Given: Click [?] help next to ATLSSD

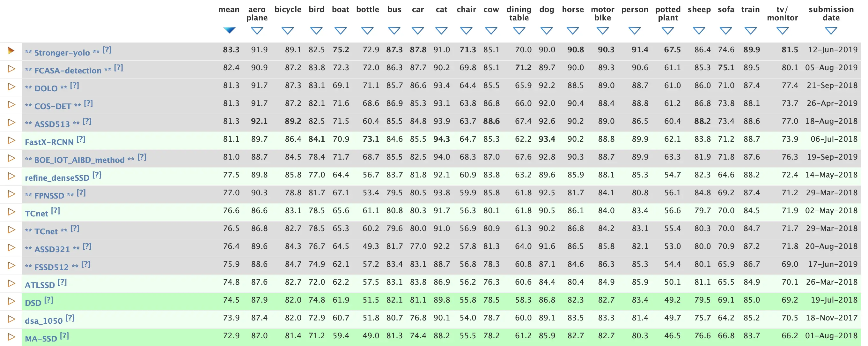Looking at the screenshot, I should (62, 282).
